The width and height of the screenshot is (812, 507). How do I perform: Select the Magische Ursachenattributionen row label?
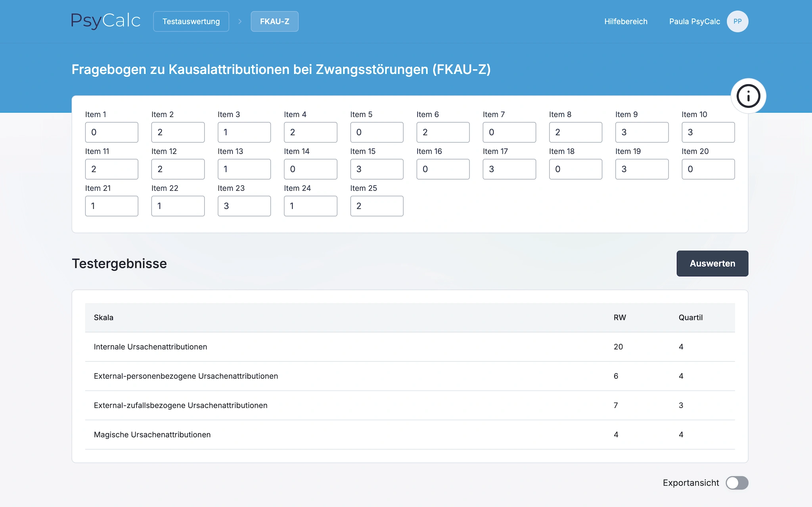click(x=152, y=435)
